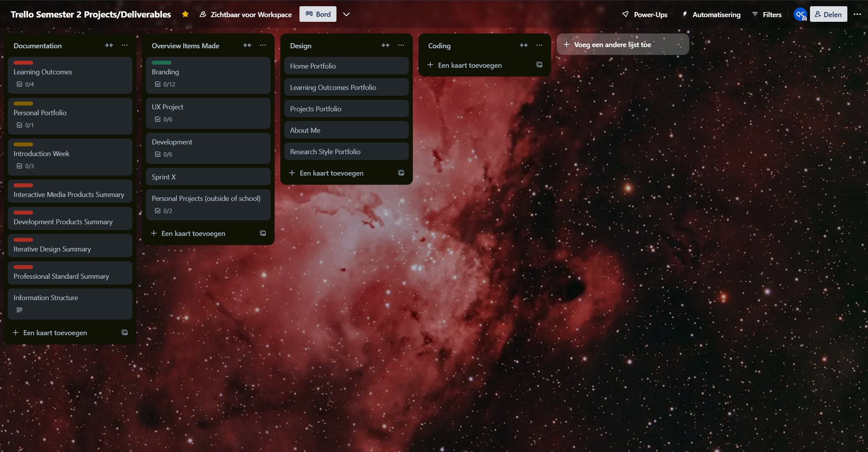
Task: Open Learning Outcomes checklist badge 0/4
Action: coord(25,84)
